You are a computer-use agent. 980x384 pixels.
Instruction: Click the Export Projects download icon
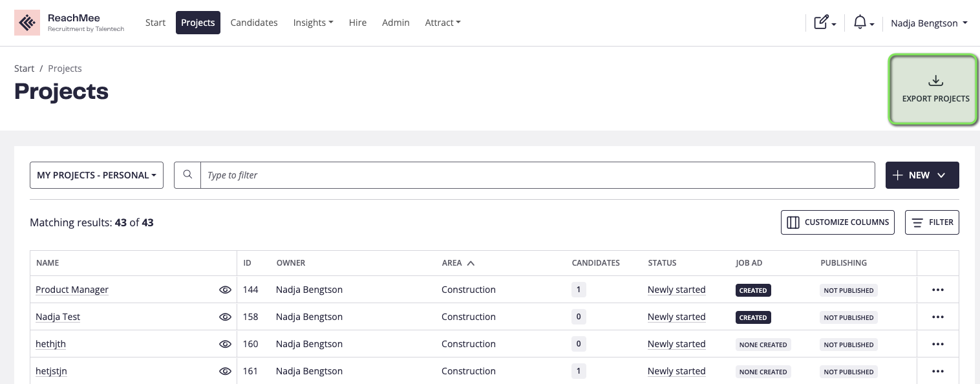(935, 81)
